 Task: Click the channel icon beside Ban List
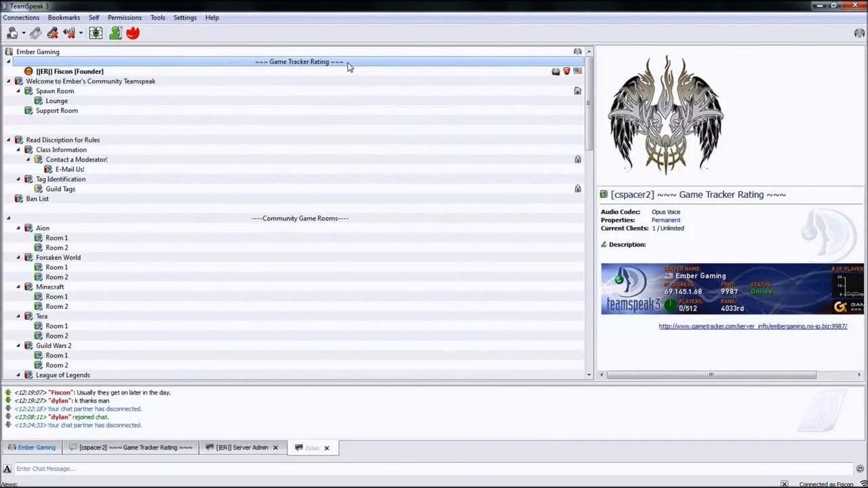(x=19, y=199)
